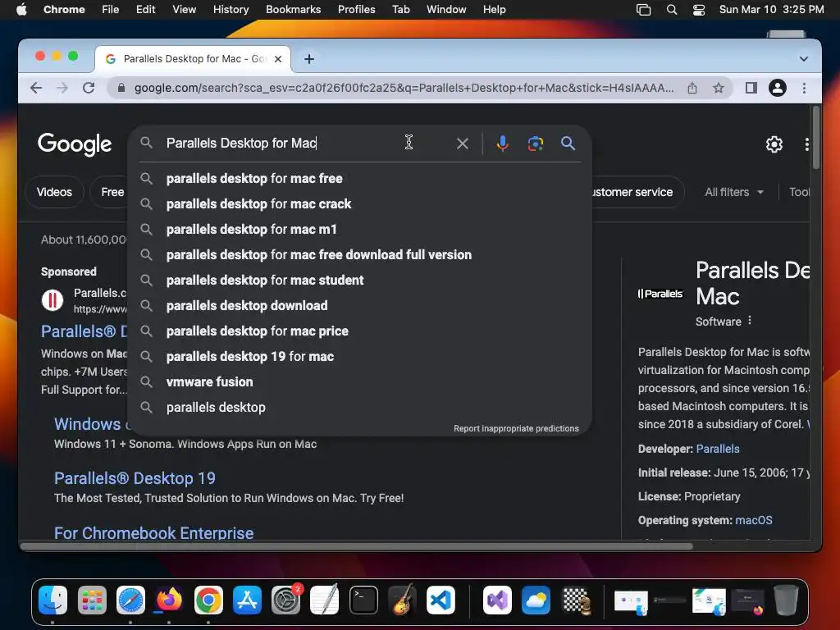840x630 pixels.
Task: Click the blue search magnifier button
Action: (x=568, y=143)
